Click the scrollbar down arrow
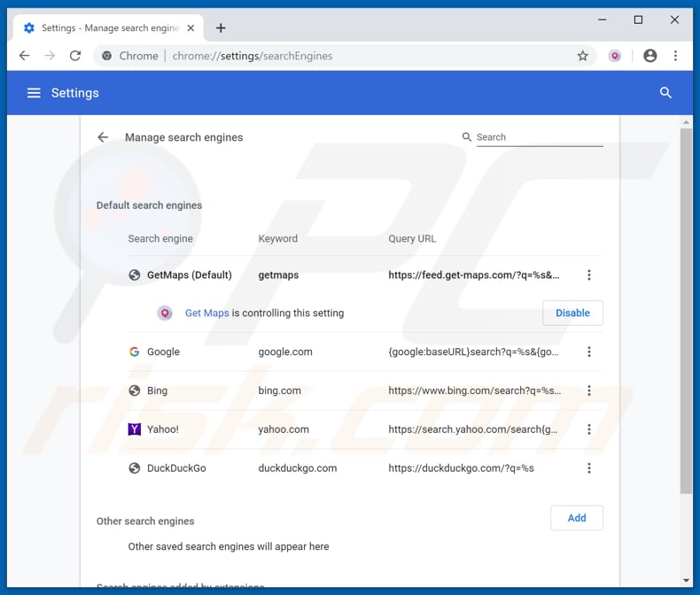 coord(686,580)
